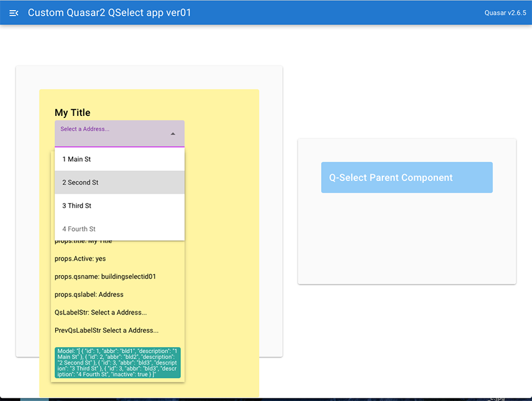Click the Q-Select Parent Component banner
Image resolution: width=532 pixels, height=401 pixels.
pos(407,177)
